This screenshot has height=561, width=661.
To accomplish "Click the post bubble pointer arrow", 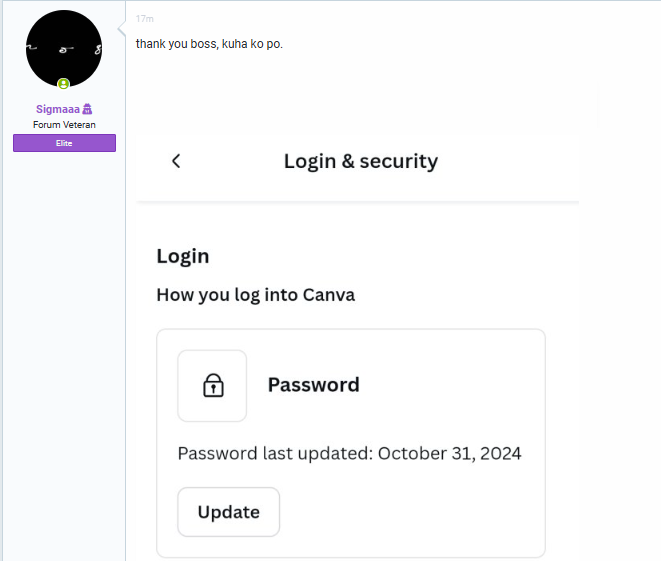I will pos(122,29).
